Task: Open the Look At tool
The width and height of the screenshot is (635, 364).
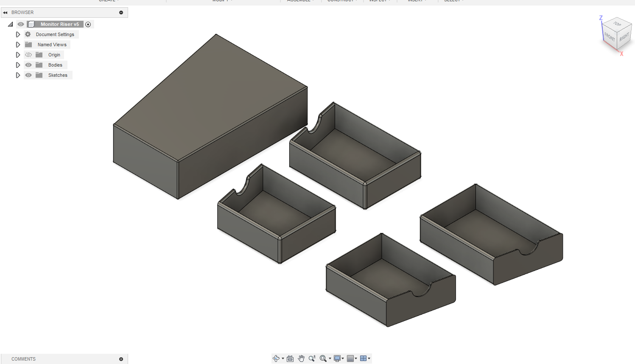Action: (x=290, y=358)
